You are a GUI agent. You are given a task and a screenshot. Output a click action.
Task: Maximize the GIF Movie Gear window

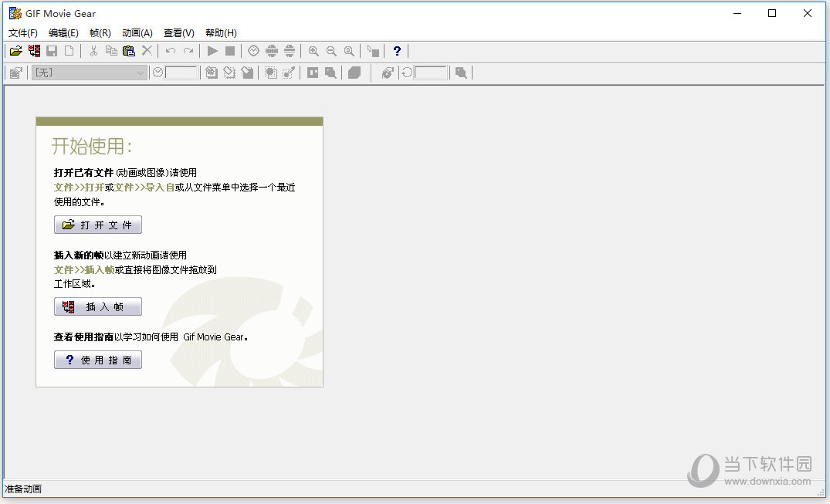[x=772, y=13]
